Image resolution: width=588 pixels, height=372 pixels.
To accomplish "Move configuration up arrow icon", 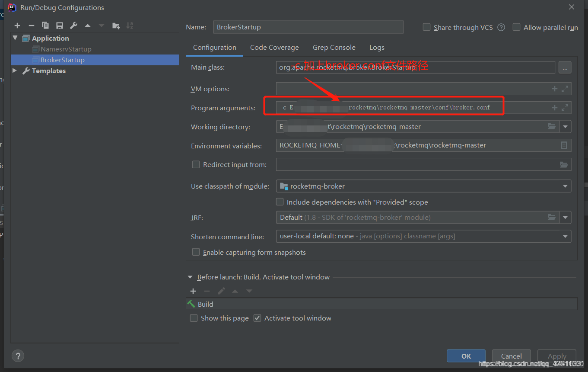I will click(88, 26).
